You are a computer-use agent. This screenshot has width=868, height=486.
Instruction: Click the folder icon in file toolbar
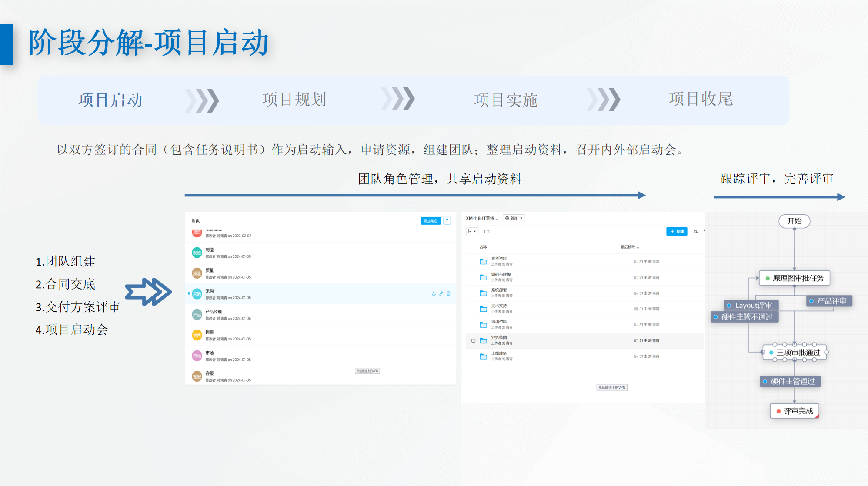(487, 232)
